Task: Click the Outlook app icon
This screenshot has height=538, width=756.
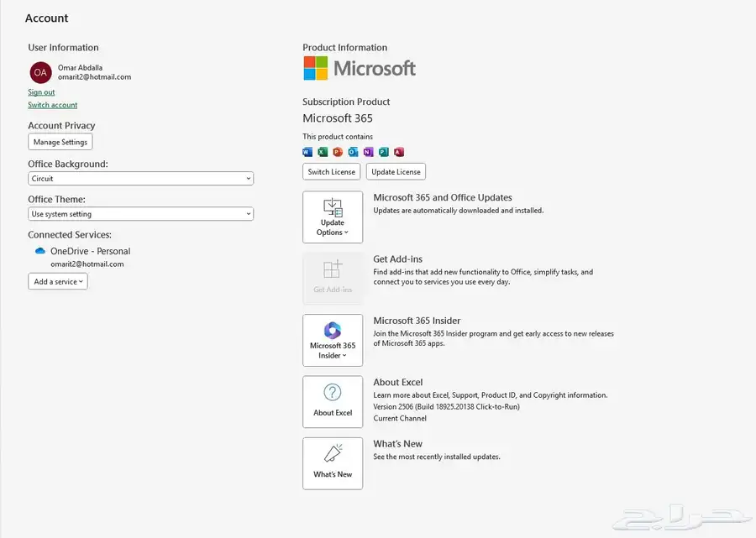Action: tap(353, 152)
